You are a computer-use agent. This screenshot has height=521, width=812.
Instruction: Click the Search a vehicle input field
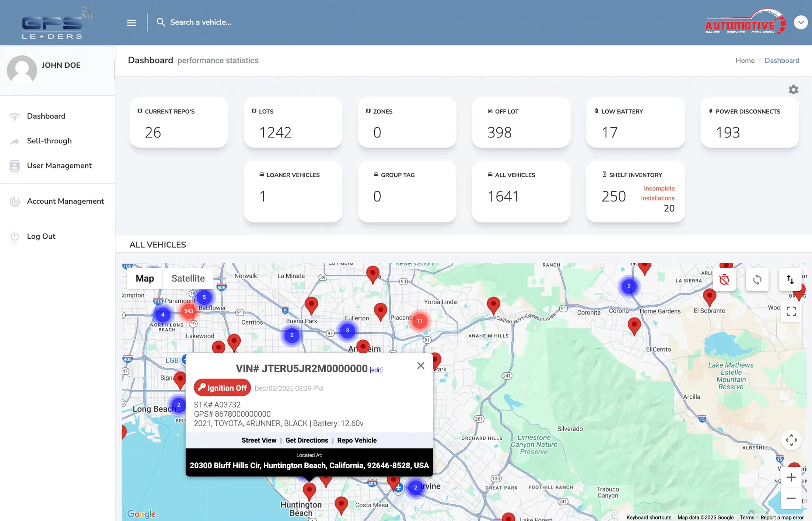click(201, 22)
